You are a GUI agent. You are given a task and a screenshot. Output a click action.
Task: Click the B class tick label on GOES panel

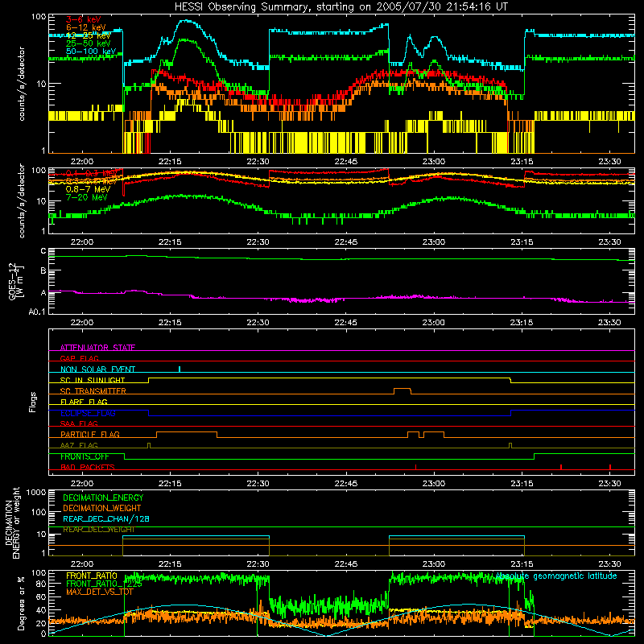pyautogui.click(x=43, y=271)
